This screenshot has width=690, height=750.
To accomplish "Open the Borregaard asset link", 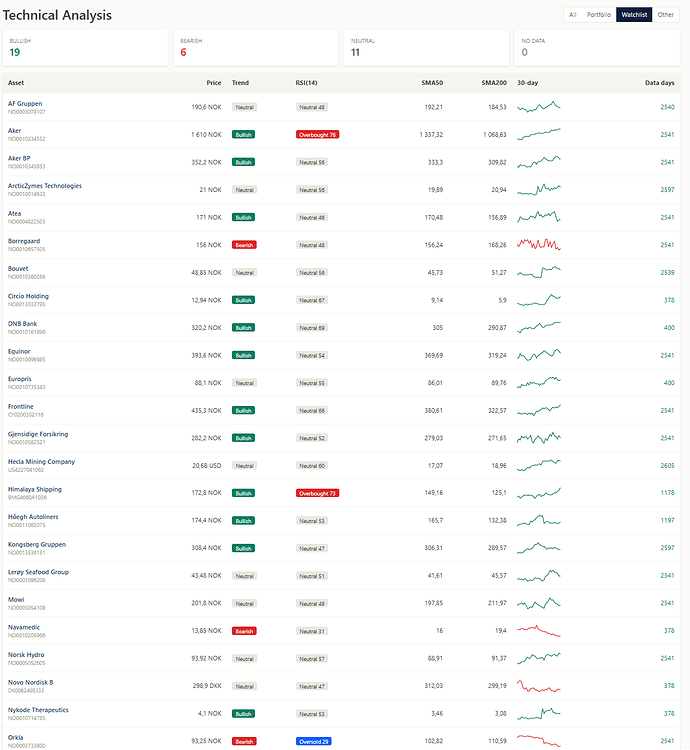I will pyautogui.click(x=24, y=241).
